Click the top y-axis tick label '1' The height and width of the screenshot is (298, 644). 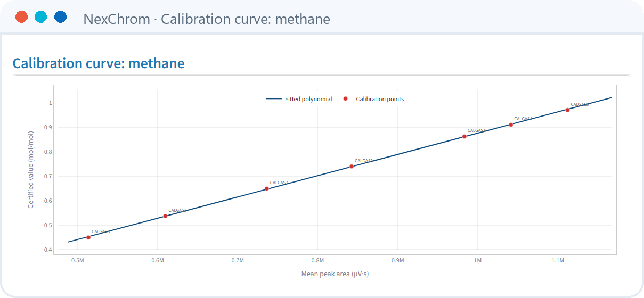click(x=50, y=103)
